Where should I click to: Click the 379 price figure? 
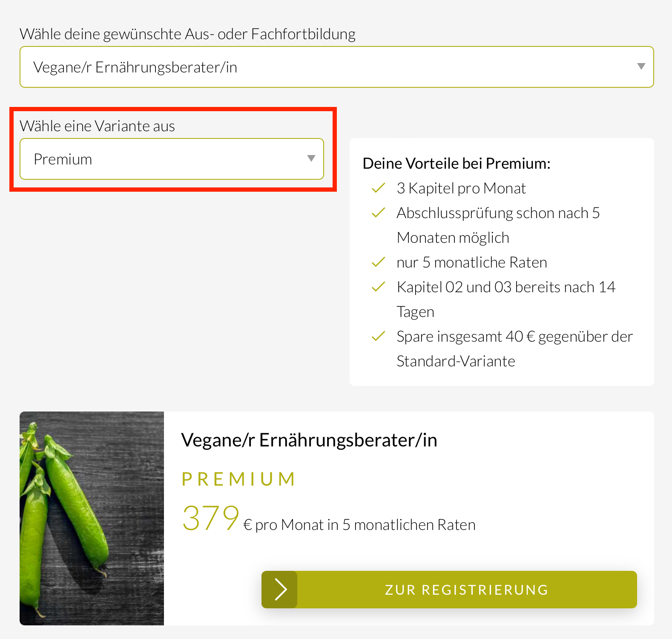(210, 518)
